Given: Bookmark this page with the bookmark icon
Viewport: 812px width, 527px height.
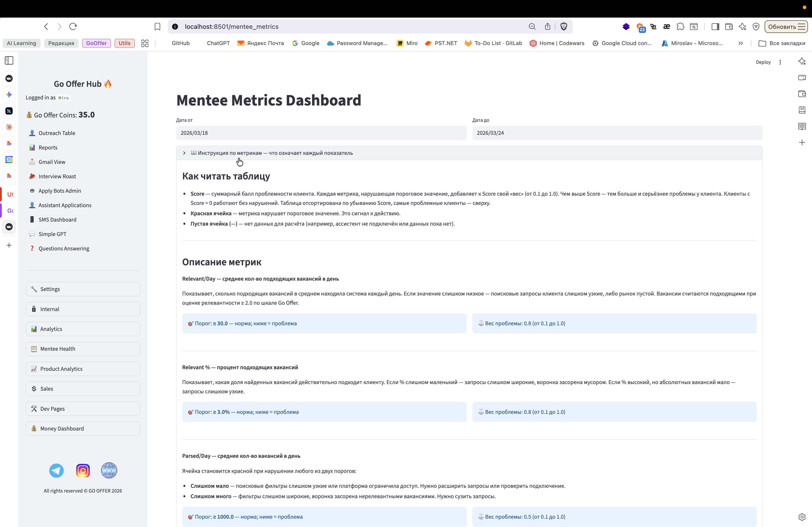Looking at the screenshot, I should (157, 27).
